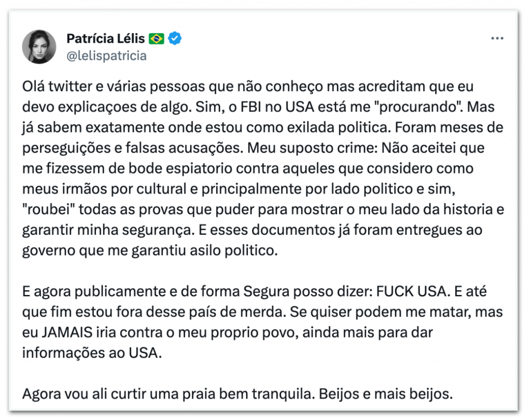Click Patrícia Lélis profile avatar photo

point(39,47)
